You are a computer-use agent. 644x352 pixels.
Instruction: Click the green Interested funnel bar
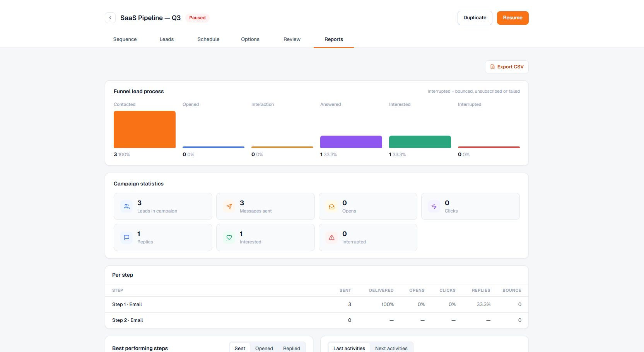(x=420, y=142)
